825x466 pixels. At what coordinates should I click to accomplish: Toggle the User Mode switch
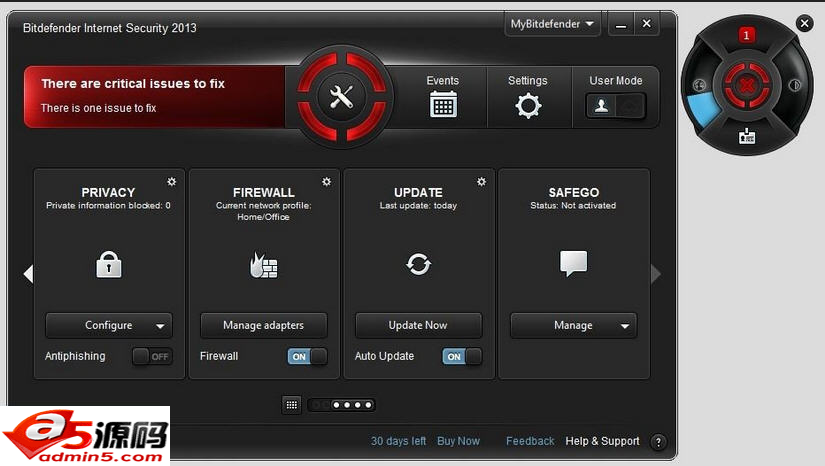coord(616,106)
